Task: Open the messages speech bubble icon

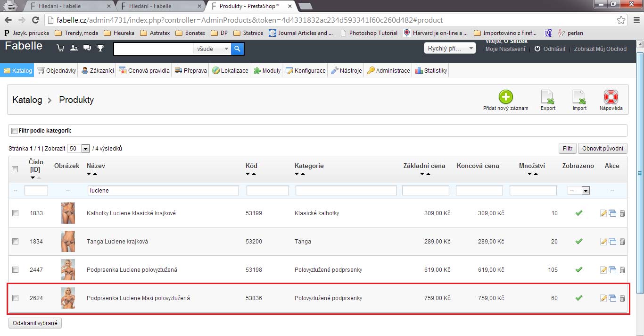Action: [87, 48]
